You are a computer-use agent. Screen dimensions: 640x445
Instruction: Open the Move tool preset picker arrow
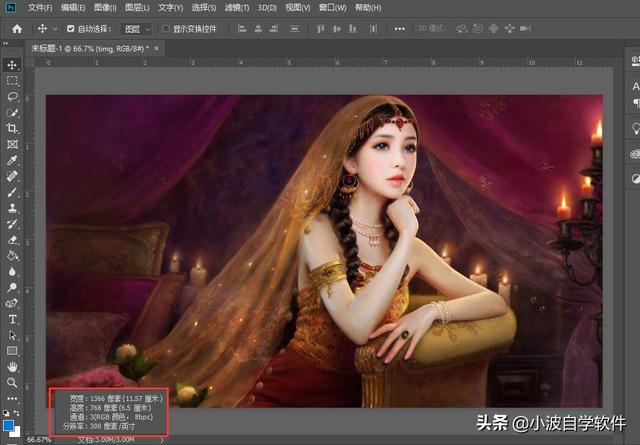pos(55,29)
